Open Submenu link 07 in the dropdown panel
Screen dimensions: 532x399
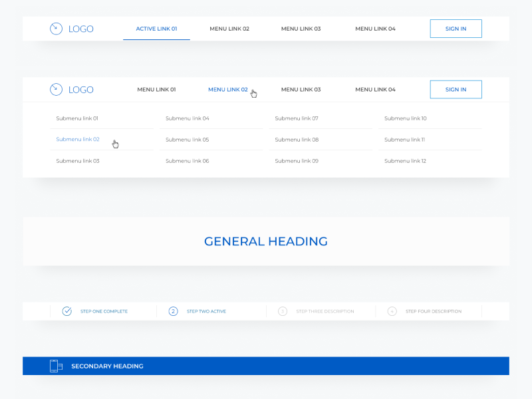pos(295,118)
